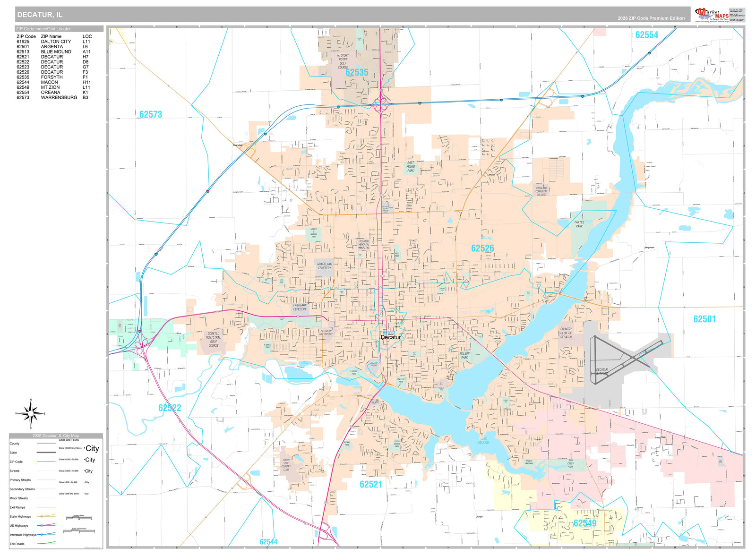Select the 62523 DECATUR index row
756x556 pixels.
53,67
